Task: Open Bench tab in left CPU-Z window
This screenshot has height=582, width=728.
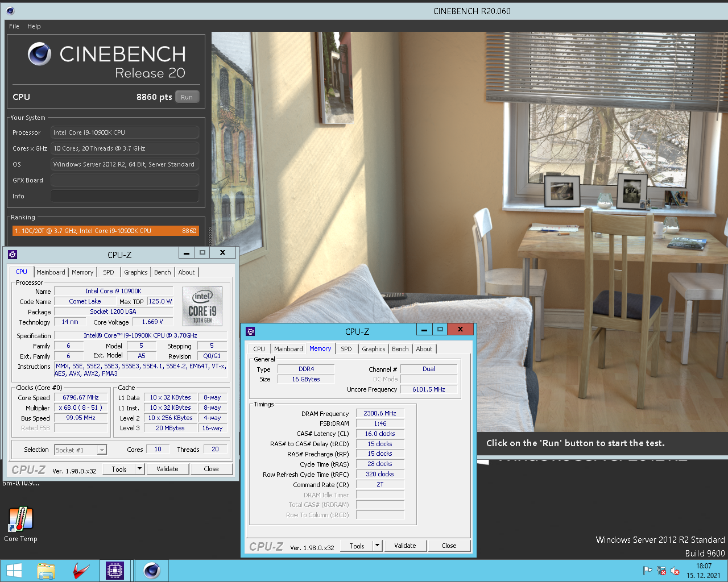Action: tap(163, 272)
